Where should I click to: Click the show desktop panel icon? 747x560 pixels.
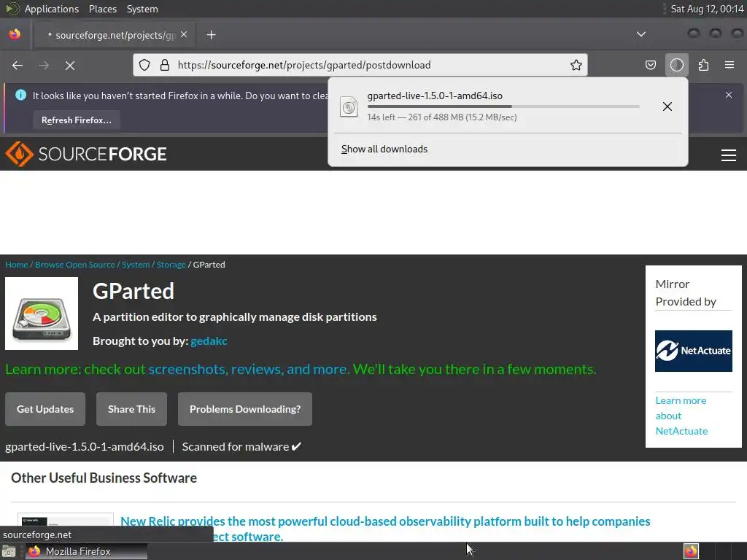[9, 551]
